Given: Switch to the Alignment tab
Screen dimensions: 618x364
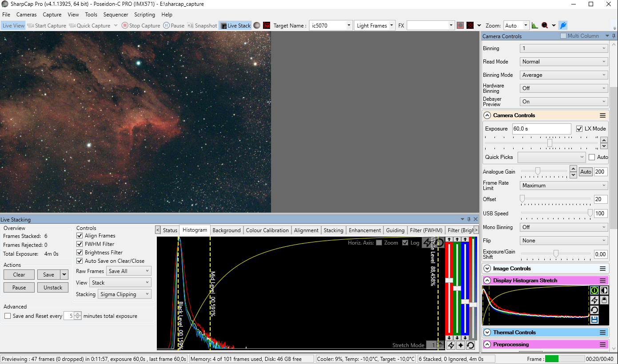Looking at the screenshot, I should [x=306, y=230].
